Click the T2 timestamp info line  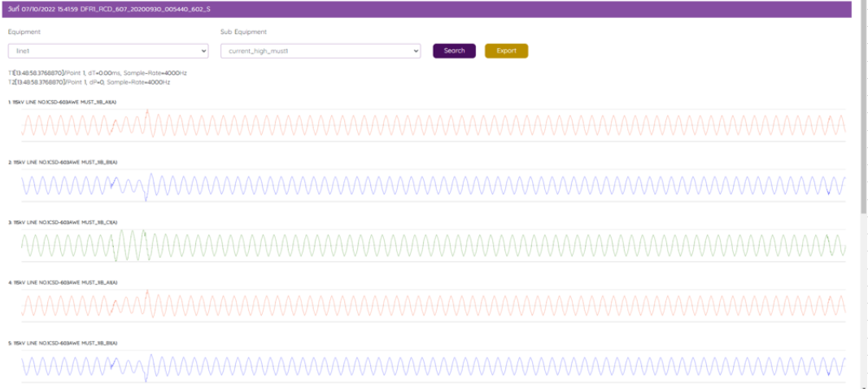[x=89, y=82]
